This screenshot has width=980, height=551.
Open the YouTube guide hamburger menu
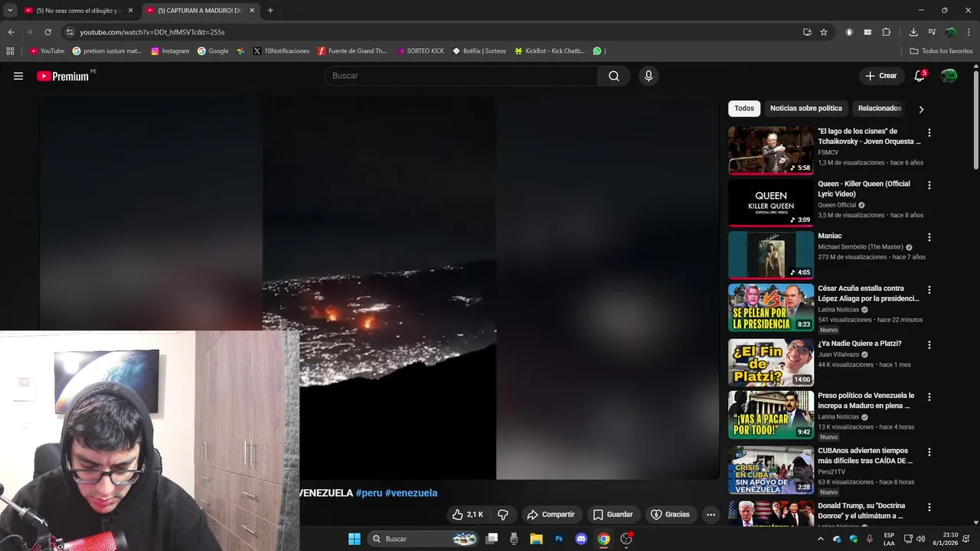pos(18,76)
